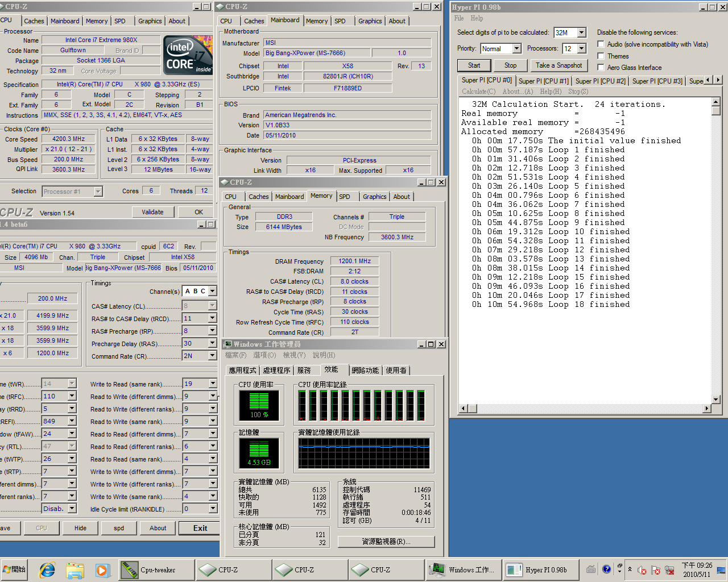Open Idle Cycle limit (tRANKIDLE) dropdown
The width and height of the screenshot is (728, 582).
click(213, 509)
